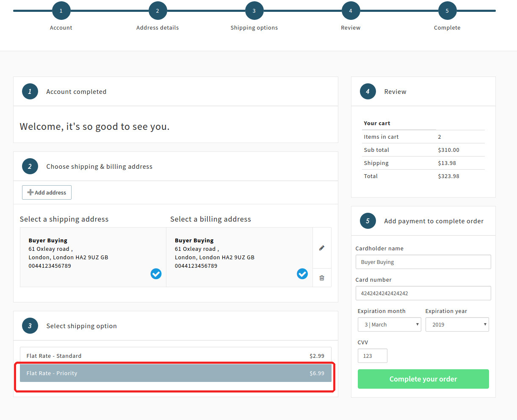Viewport: 517px width, 420px height.
Task: Click the $2.99 standard shipping price
Action: [x=317, y=356]
